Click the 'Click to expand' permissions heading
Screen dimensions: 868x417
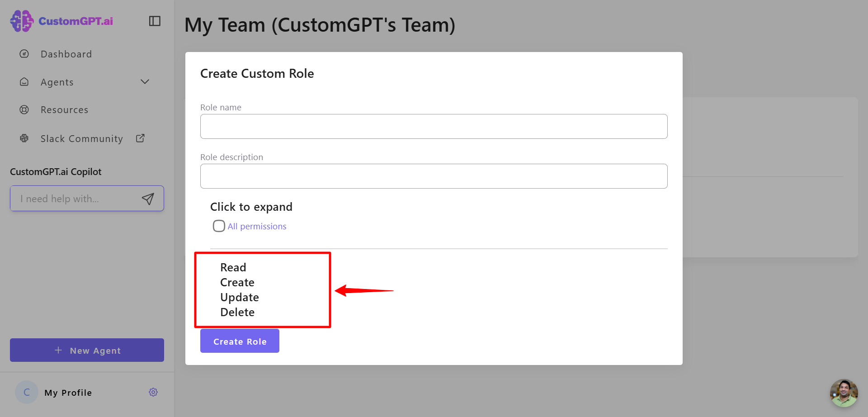(x=251, y=207)
